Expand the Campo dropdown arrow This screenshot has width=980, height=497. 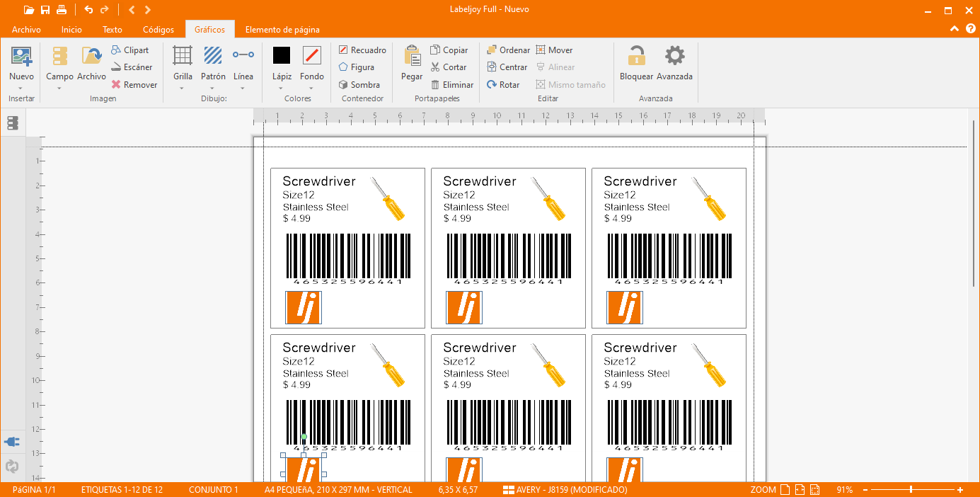(x=59, y=88)
